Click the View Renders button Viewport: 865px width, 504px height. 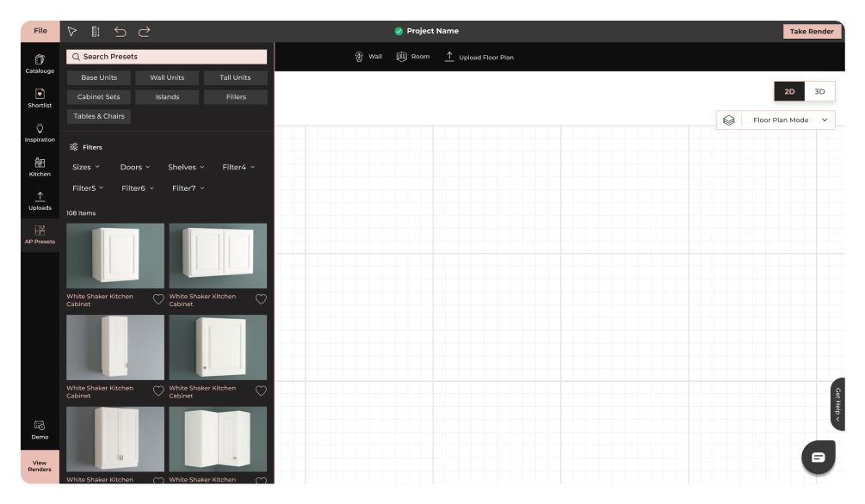click(40, 466)
